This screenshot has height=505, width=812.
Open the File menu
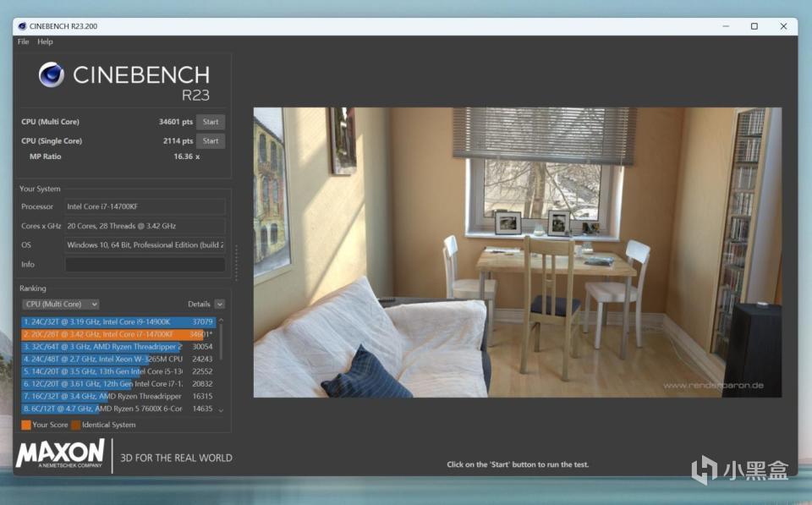[x=24, y=41]
